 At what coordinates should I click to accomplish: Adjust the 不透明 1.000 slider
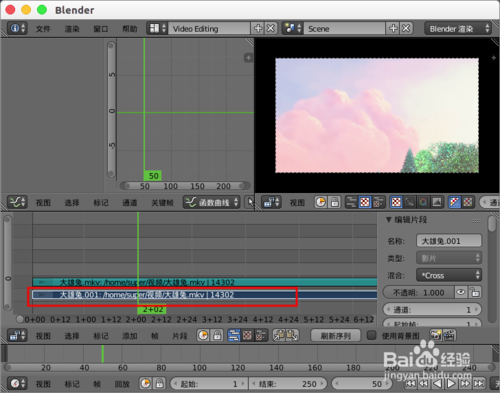[419, 293]
